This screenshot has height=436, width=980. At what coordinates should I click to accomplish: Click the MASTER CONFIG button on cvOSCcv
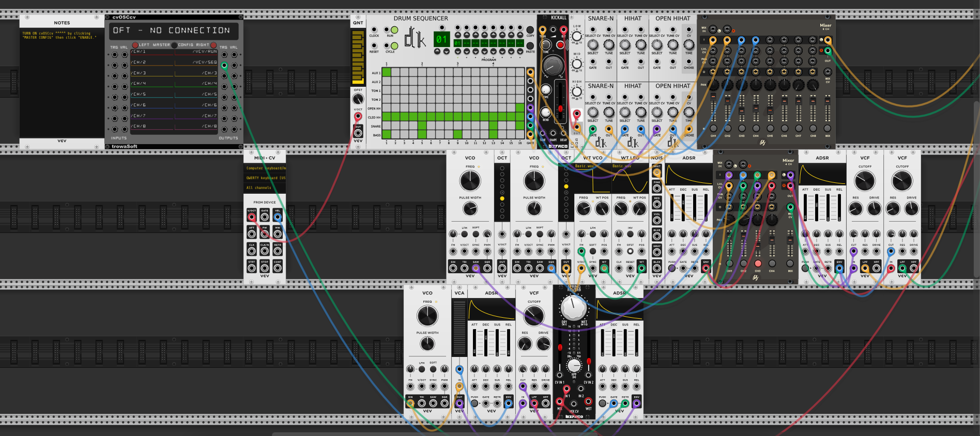tap(174, 45)
